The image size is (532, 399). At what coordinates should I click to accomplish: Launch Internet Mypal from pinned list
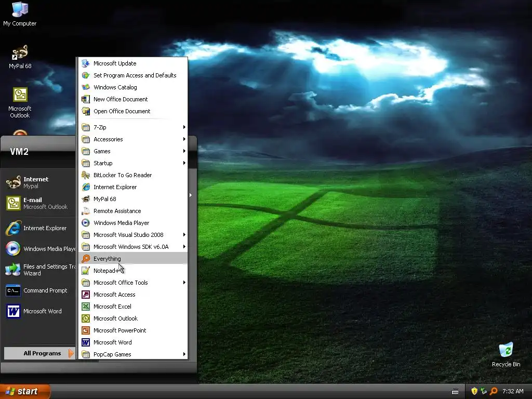pos(39,182)
